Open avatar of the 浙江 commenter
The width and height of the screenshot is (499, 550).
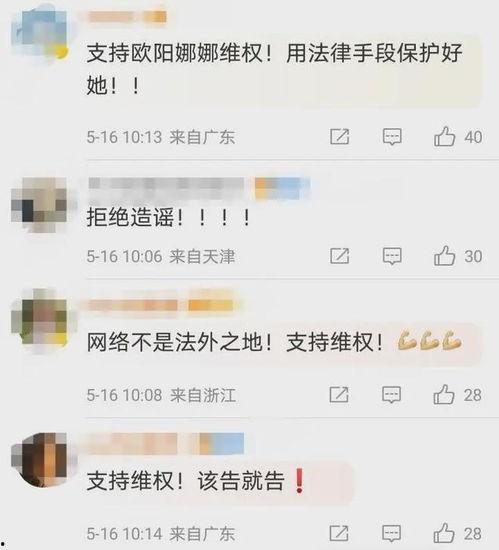click(39, 321)
